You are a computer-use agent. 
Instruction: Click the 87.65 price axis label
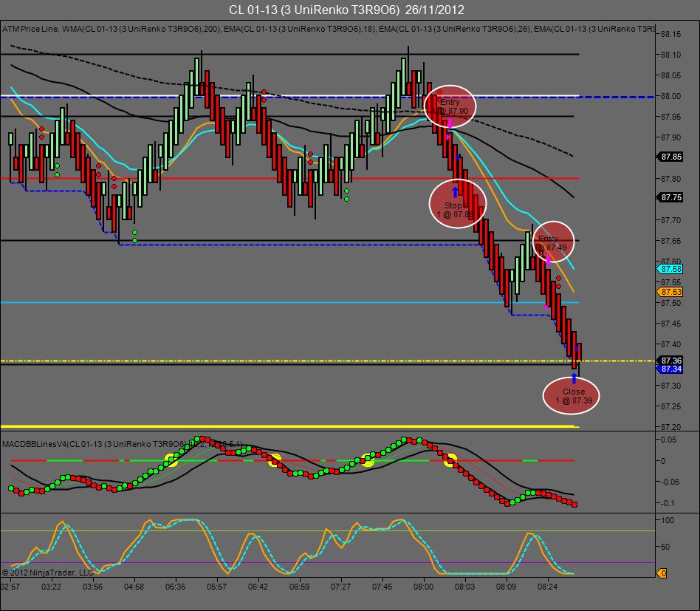[670, 241]
